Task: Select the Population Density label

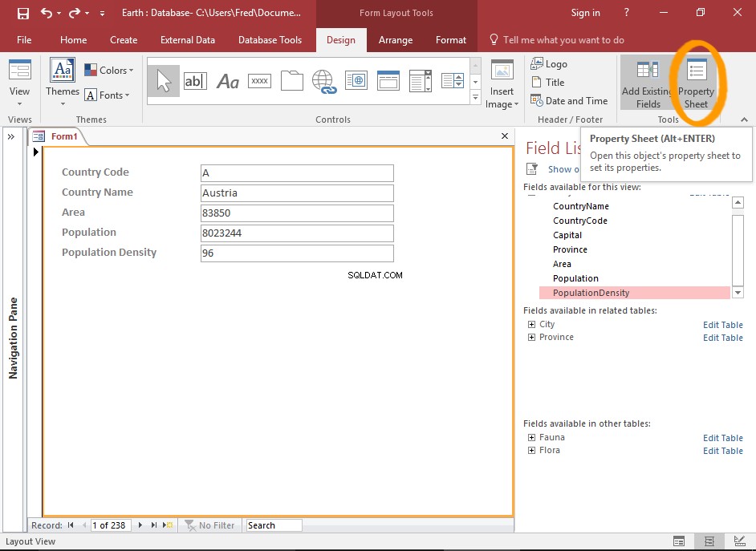Action: (109, 253)
